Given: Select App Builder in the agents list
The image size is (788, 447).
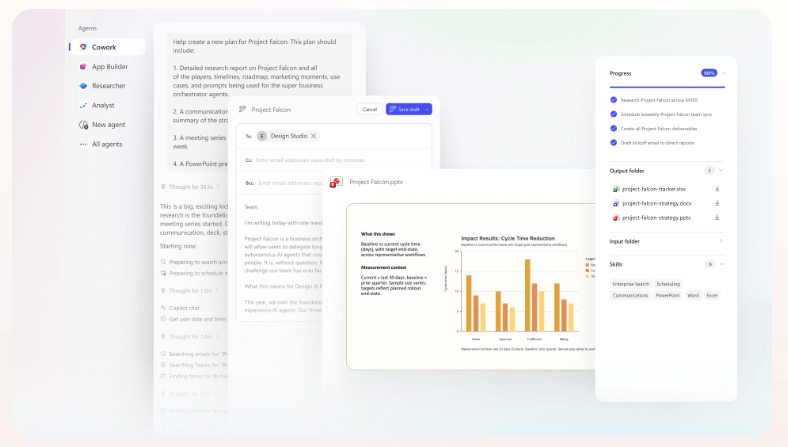Looking at the screenshot, I should pos(109,66).
